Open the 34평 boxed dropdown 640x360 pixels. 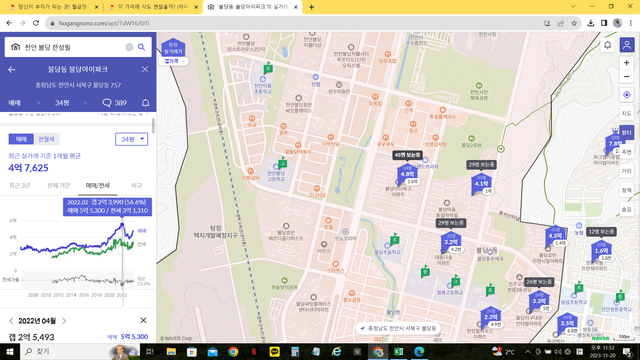tap(131, 139)
